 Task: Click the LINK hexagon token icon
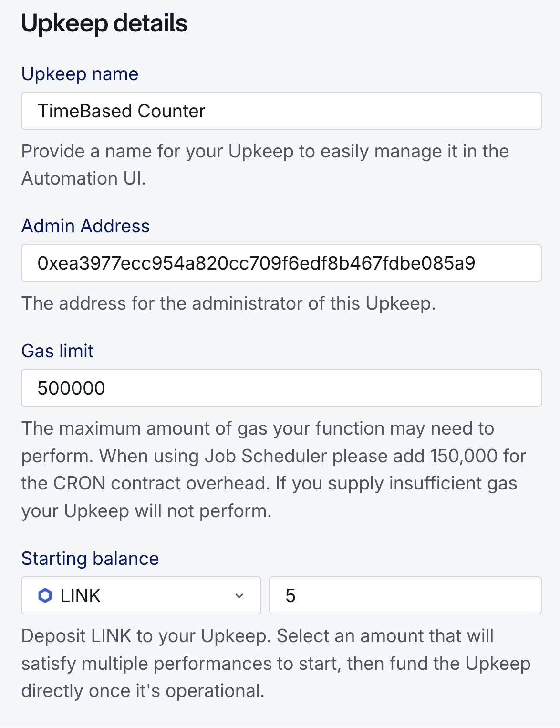[45, 595]
